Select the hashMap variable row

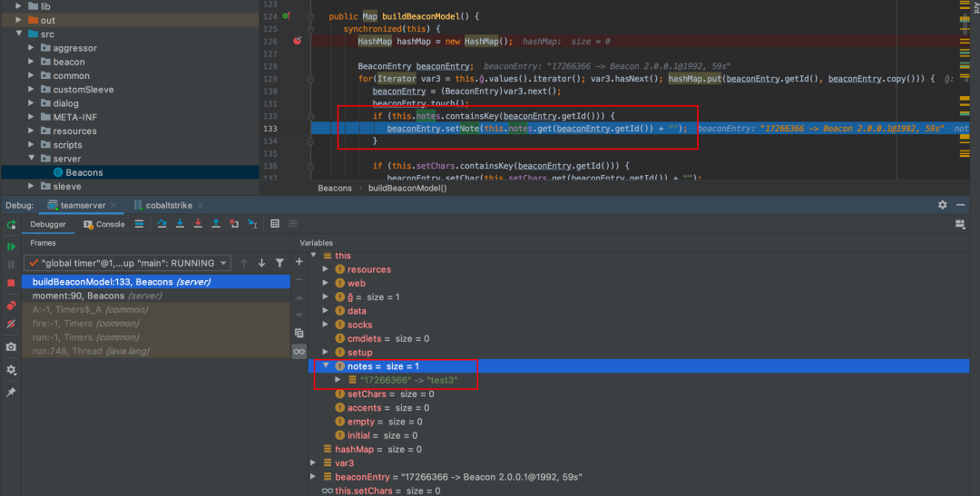coord(639,449)
